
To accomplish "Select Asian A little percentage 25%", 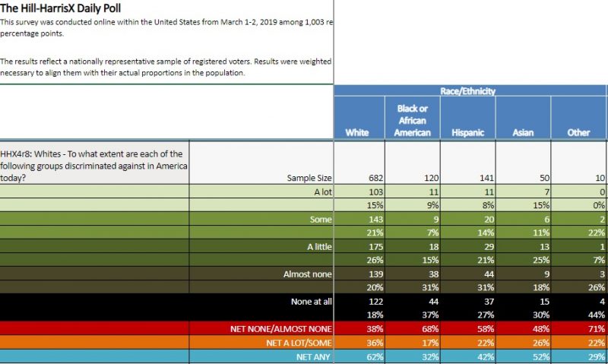I will point(541,260).
